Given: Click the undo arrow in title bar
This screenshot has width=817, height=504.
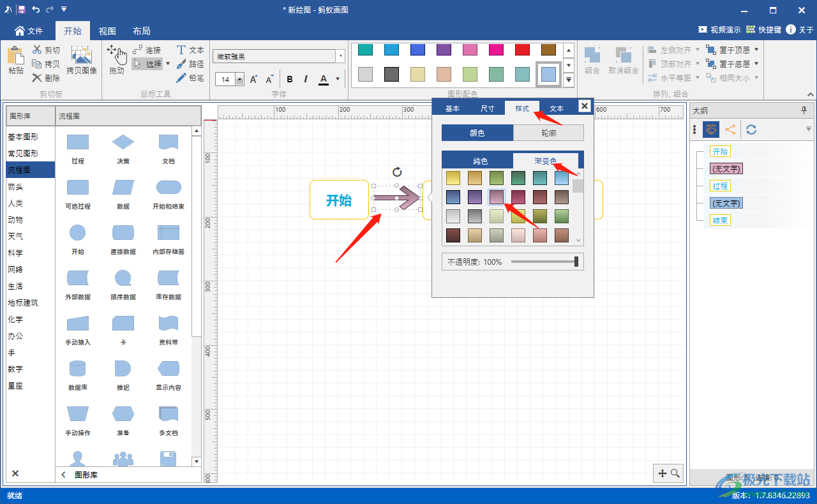Looking at the screenshot, I should point(36,10).
